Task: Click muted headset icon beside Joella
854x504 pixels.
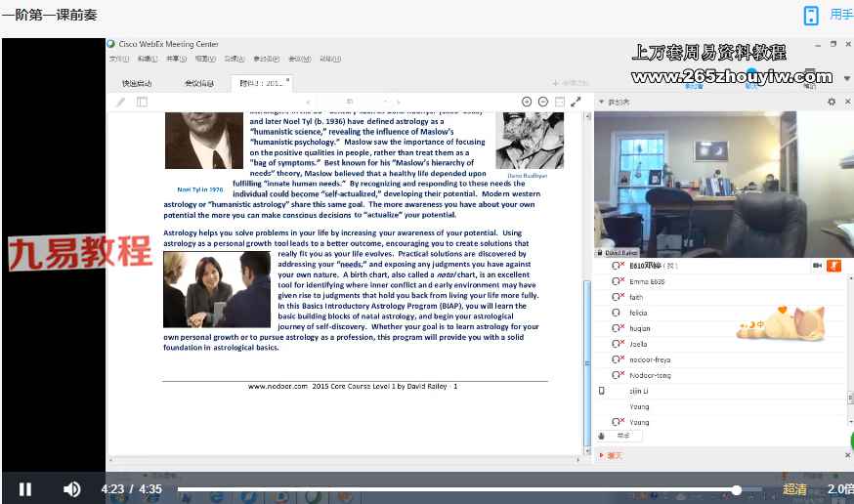Action: 618,344
